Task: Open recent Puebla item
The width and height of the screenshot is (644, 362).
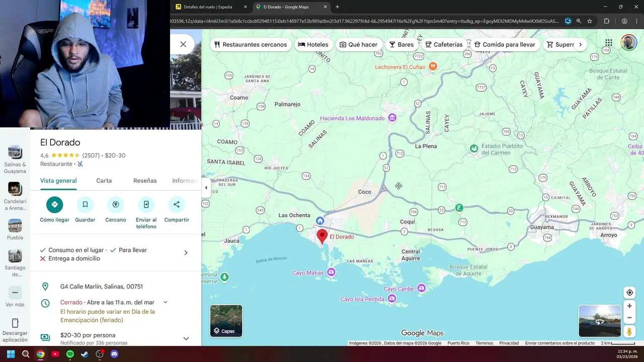Action: pos(15,230)
